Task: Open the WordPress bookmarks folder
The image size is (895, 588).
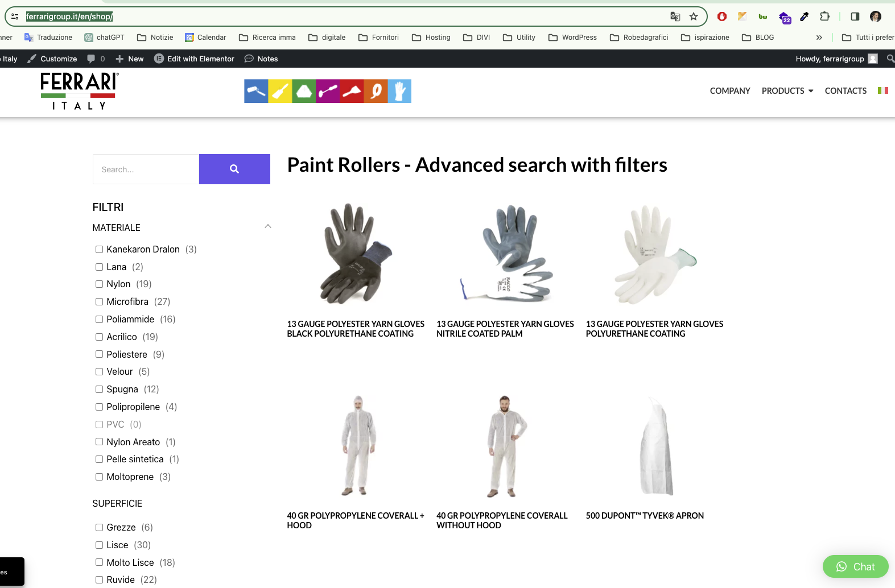Action: pyautogui.click(x=572, y=38)
